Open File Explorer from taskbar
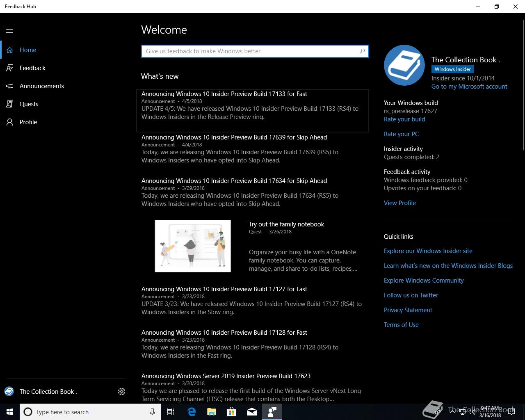The image size is (525, 420). [212, 412]
